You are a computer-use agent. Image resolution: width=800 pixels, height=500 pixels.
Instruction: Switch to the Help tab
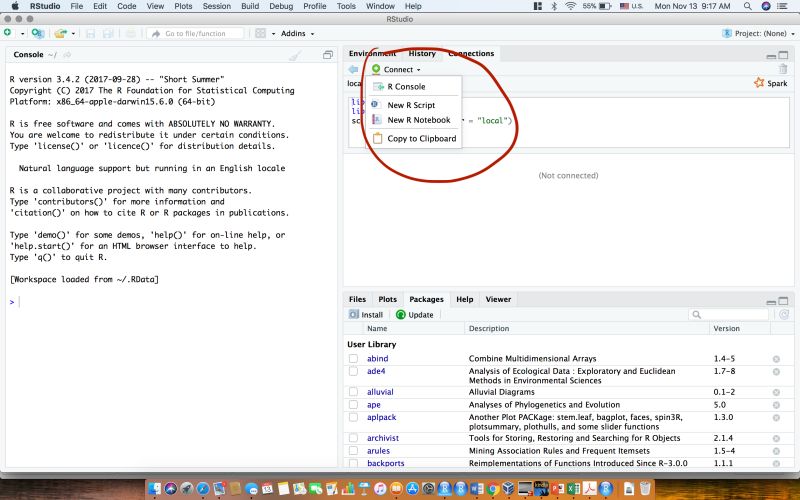[x=464, y=299]
